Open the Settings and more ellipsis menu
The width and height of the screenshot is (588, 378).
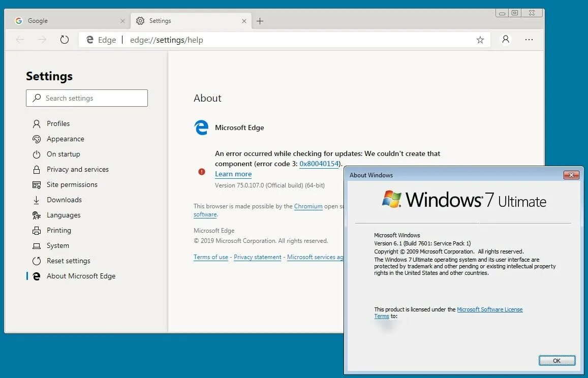pyautogui.click(x=529, y=40)
